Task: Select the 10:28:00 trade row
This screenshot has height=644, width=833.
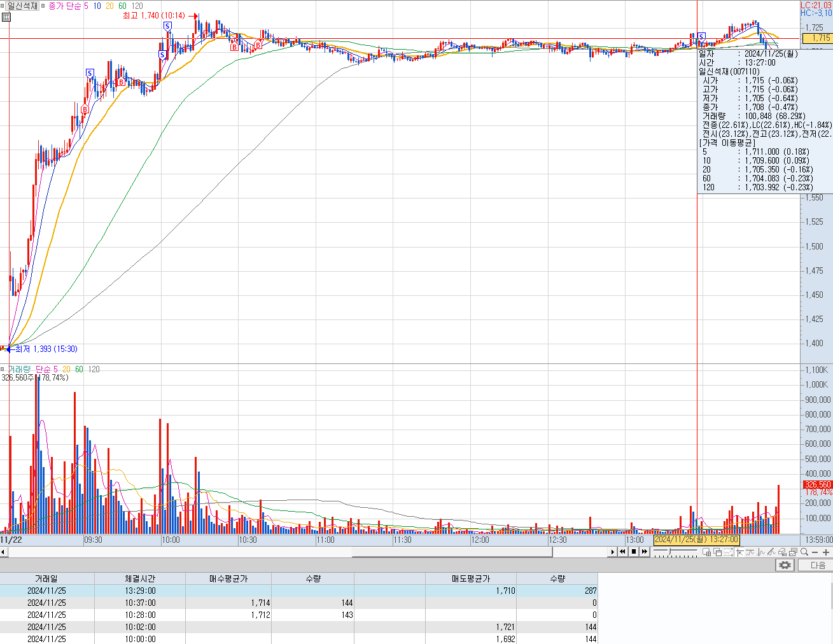Action: coord(298,615)
